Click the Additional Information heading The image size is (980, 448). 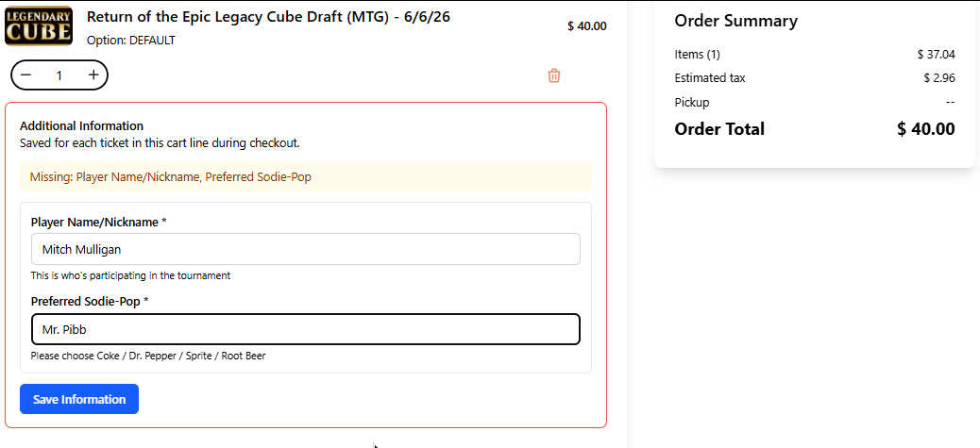click(x=81, y=125)
